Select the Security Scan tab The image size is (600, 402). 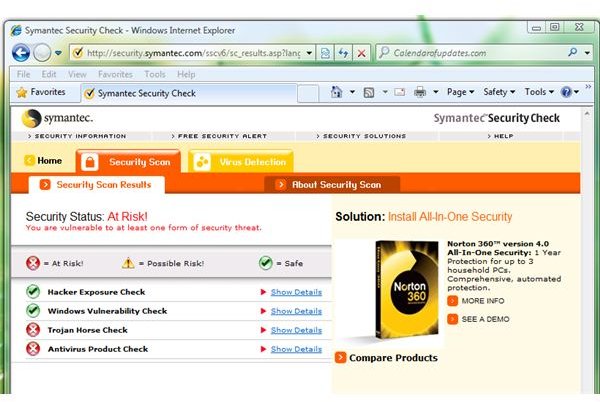tap(128, 161)
